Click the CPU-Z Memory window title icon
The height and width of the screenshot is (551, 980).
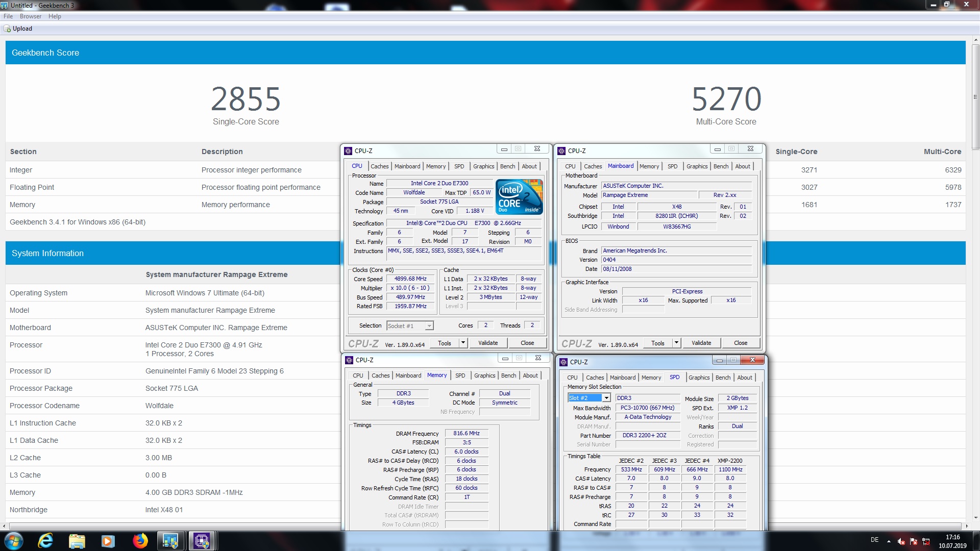coord(349,360)
